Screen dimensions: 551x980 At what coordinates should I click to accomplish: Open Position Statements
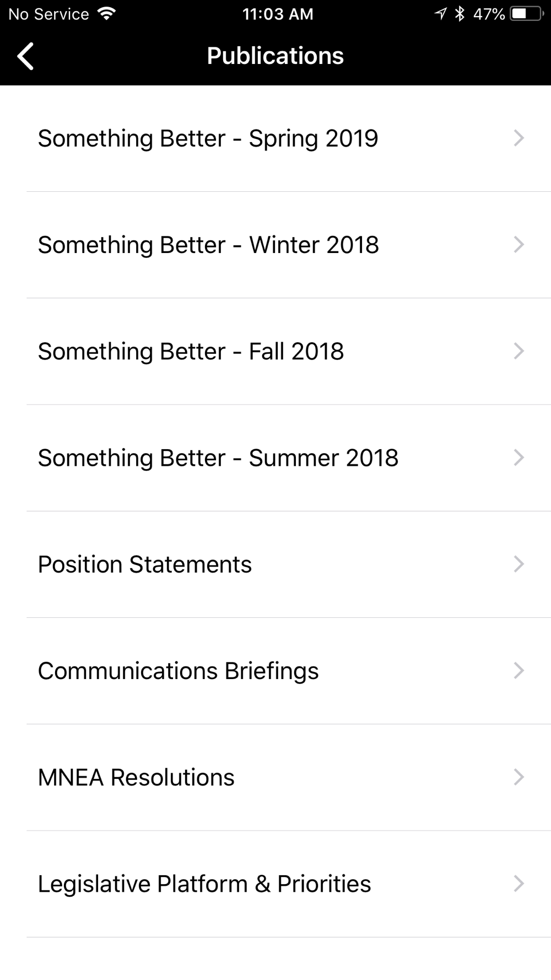[x=144, y=564]
